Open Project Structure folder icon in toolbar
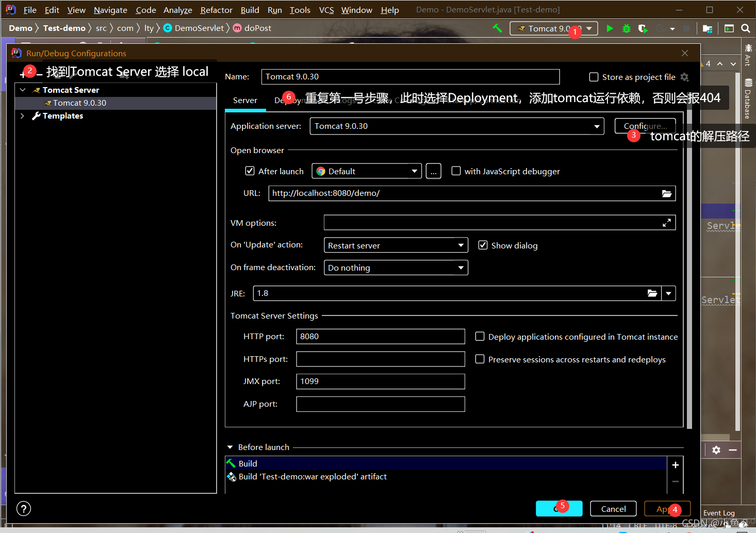 click(708, 29)
